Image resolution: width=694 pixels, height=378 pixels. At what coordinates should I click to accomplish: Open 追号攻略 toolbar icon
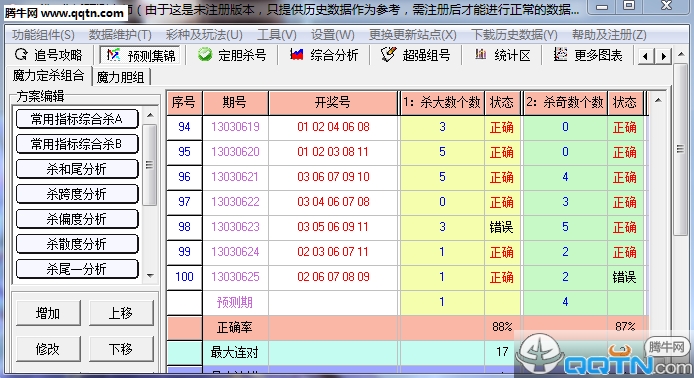(20, 55)
